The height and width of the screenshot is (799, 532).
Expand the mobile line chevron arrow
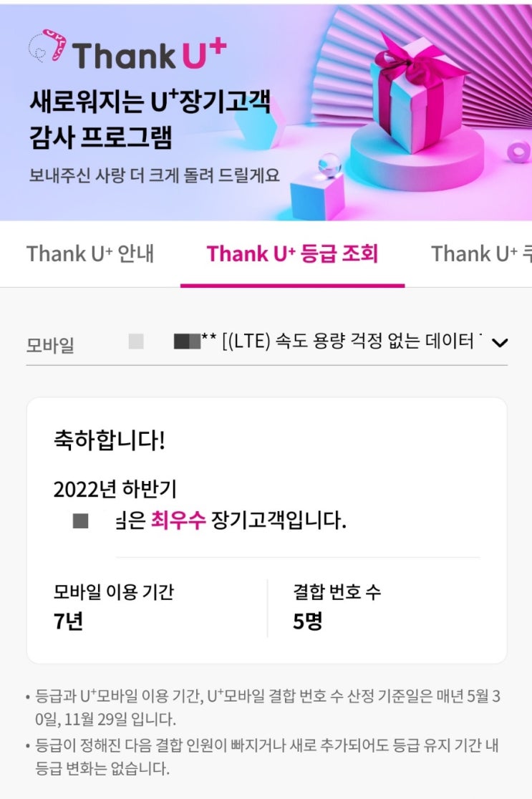tap(500, 342)
